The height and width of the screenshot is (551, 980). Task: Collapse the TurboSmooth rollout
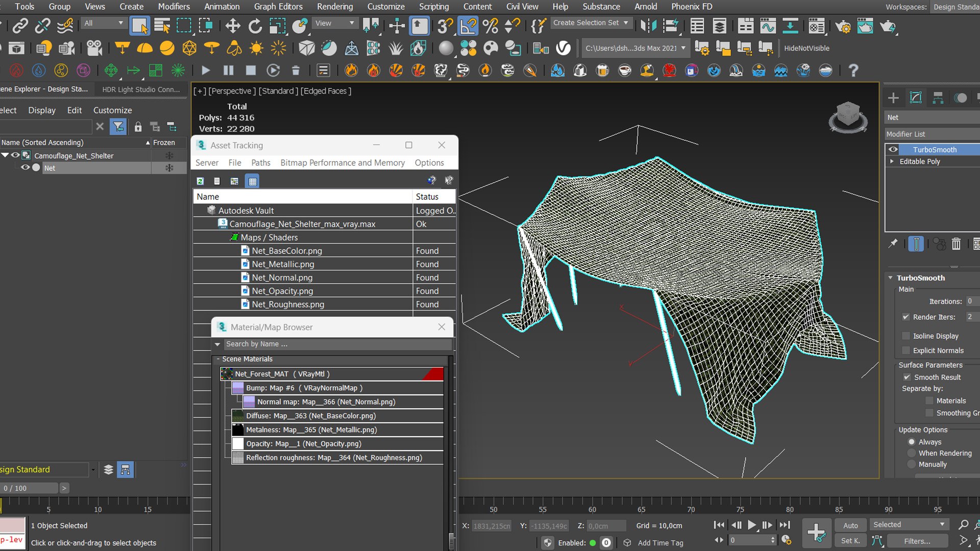(x=891, y=278)
